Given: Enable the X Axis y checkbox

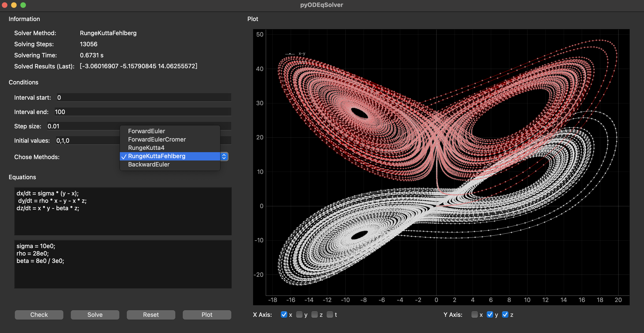Looking at the screenshot, I should coord(299,314).
